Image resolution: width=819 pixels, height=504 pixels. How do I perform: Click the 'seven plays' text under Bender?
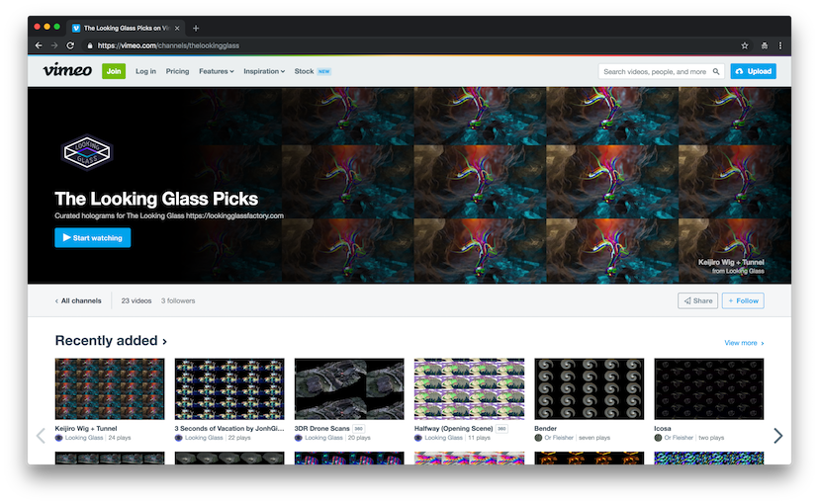[594, 438]
